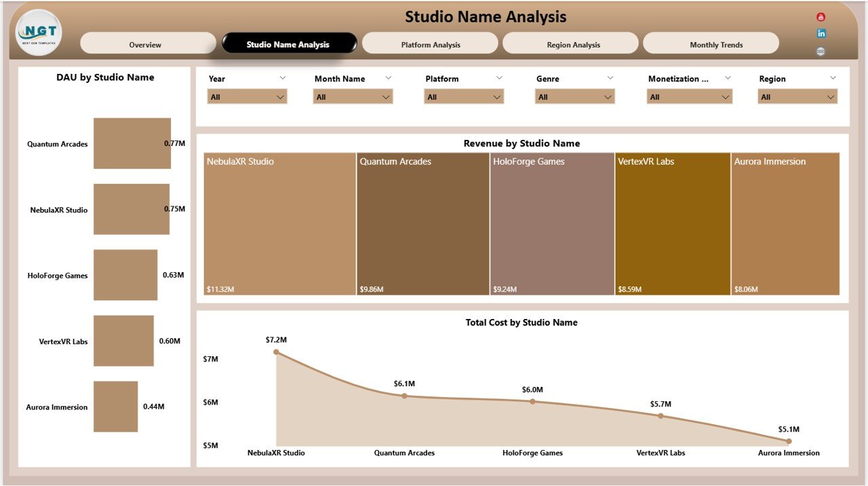The width and height of the screenshot is (868, 486).
Task: Collapse the Genre slicer header chevron
Action: point(610,77)
